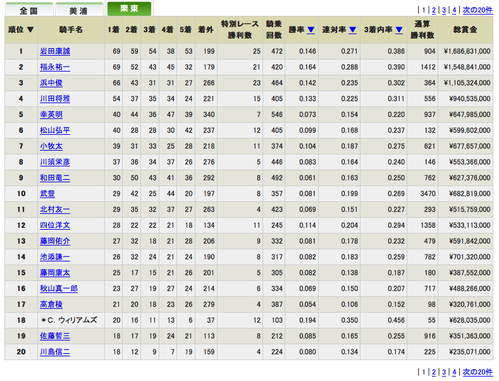499x381 pixels.
Task: Open jockey 藤岡康太 profile link
Action: [55, 273]
